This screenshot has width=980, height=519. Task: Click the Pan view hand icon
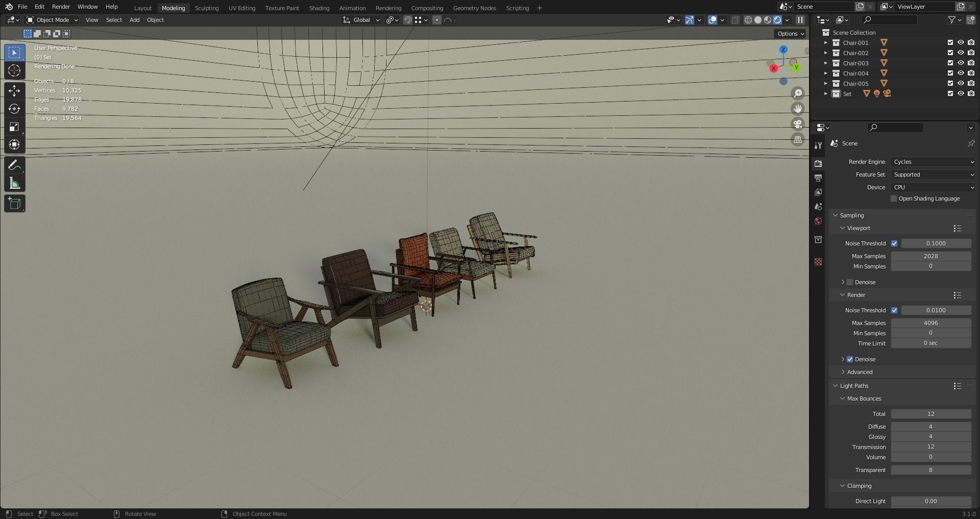pyautogui.click(x=797, y=109)
